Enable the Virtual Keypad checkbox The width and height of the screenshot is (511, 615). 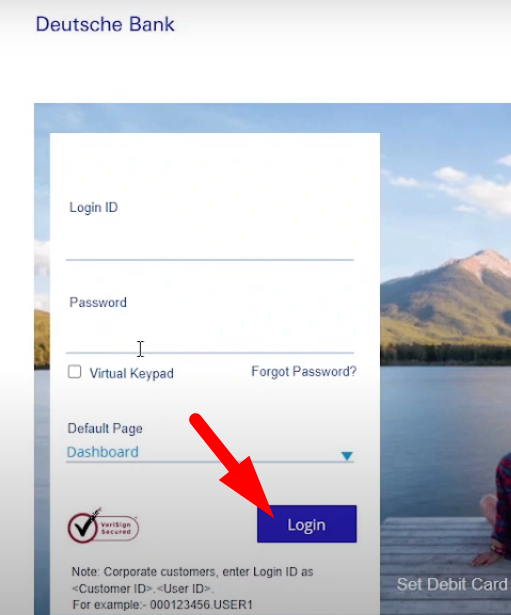click(75, 371)
